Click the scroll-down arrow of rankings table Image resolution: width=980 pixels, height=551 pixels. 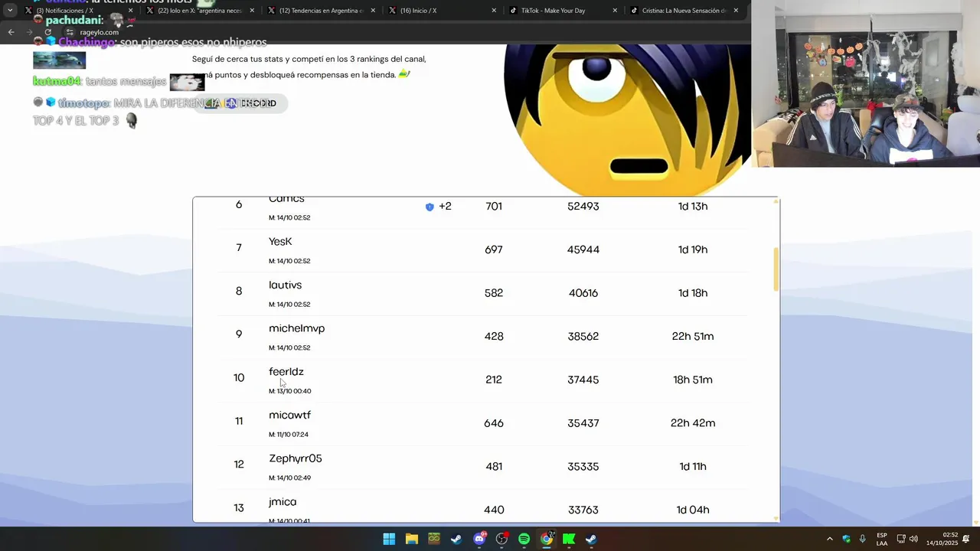pos(776,518)
